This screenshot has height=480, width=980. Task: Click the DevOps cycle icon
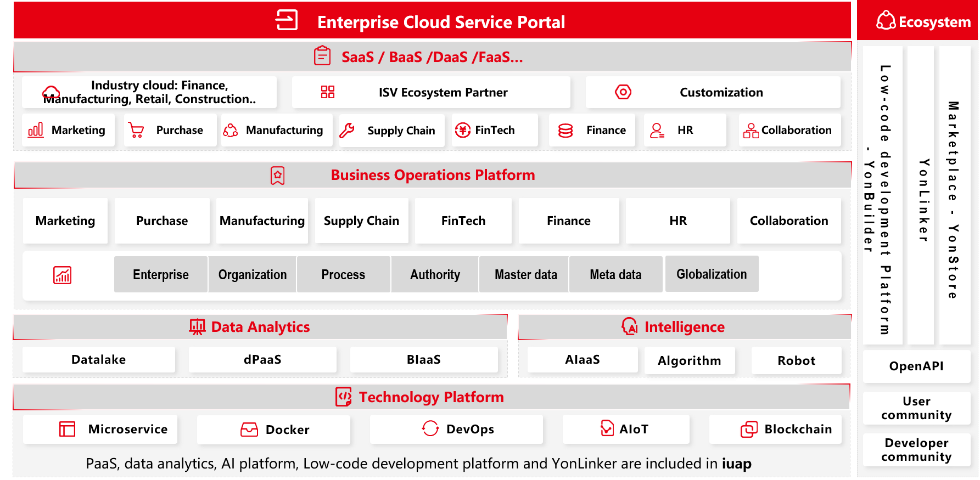(430, 428)
